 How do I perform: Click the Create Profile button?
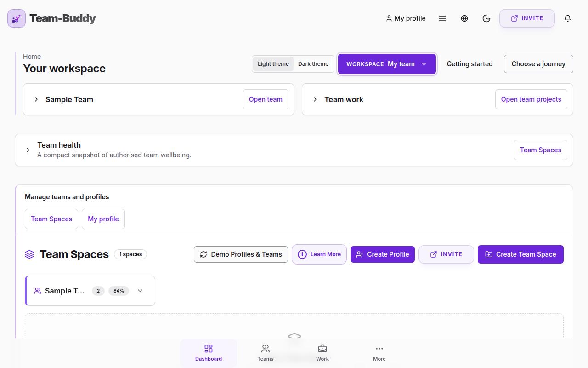click(383, 254)
